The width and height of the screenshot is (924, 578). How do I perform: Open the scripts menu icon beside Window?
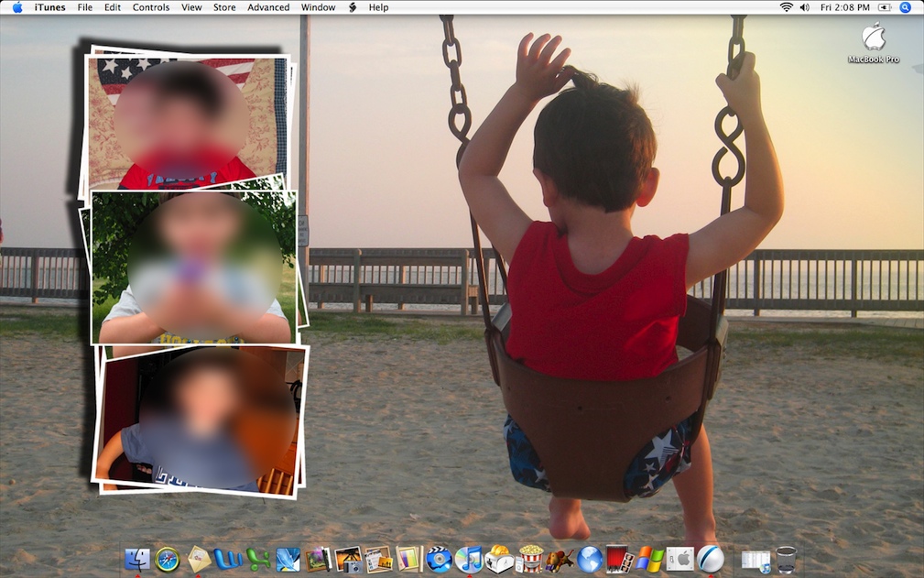click(x=353, y=7)
